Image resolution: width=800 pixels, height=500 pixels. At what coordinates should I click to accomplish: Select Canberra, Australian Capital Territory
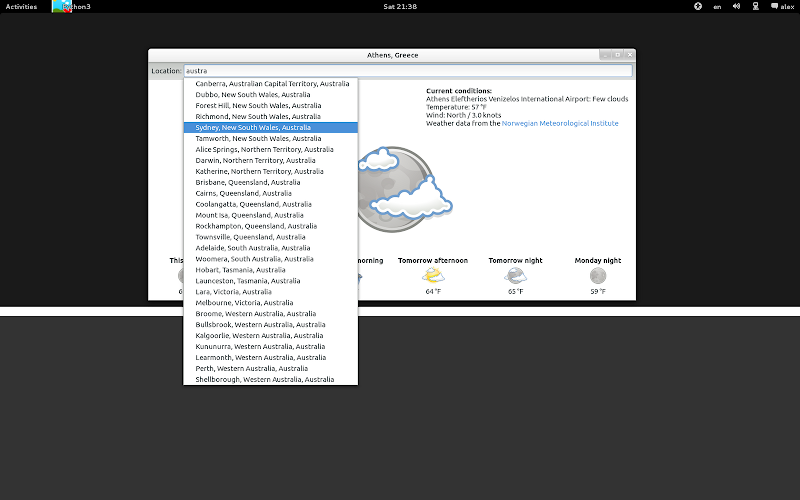(x=271, y=84)
